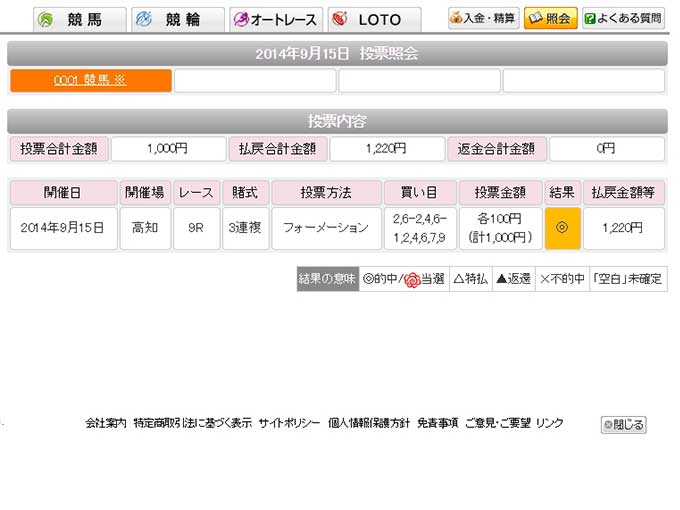The image size is (680, 510).
Task: Click the blue cyclist icon on 競輪 tab
Action: pyautogui.click(x=144, y=19)
